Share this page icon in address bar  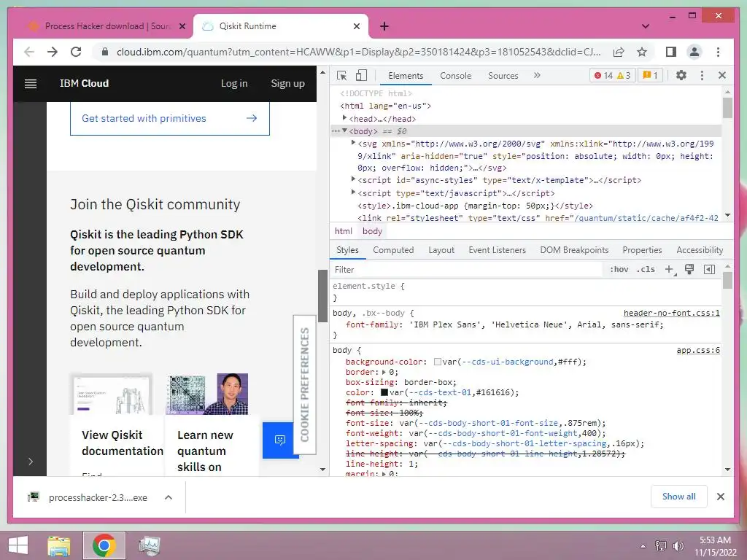pyautogui.click(x=619, y=52)
